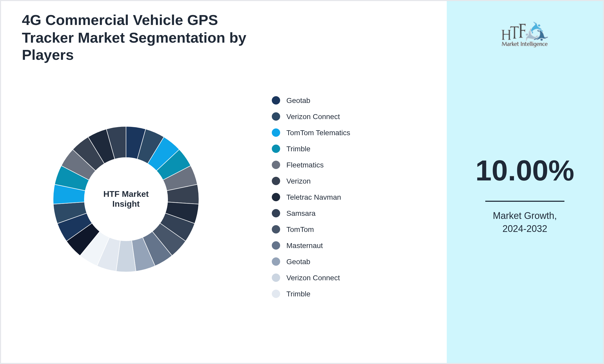Click the dark navy Geotab legend dot
The height and width of the screenshot is (364, 604).
276,100
